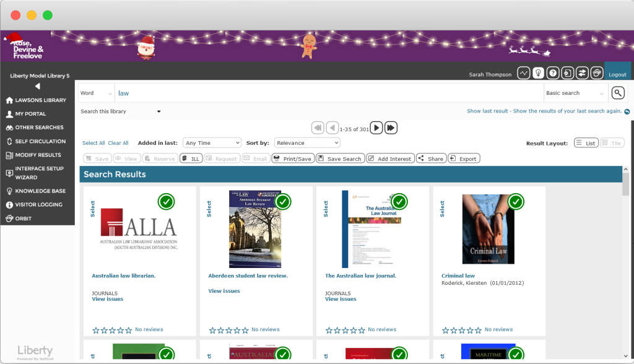
Task: Click the lightbulb icon in header
Action: (538, 73)
